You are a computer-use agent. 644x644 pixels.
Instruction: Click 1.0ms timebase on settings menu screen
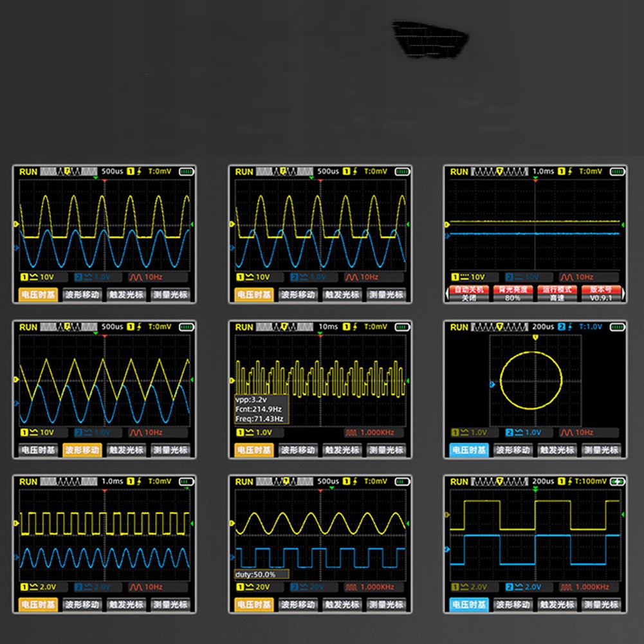pyautogui.click(x=543, y=171)
